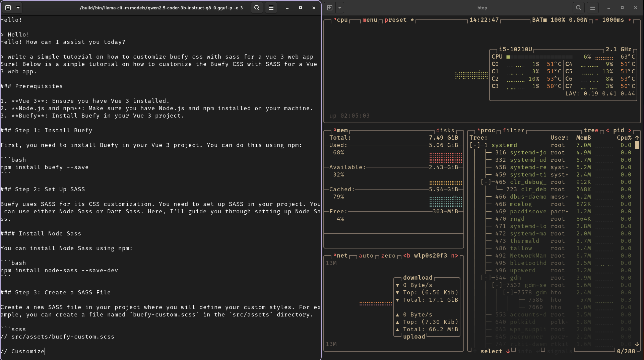Click the btop clock 14:22:47
The image size is (644, 360).
484,20
